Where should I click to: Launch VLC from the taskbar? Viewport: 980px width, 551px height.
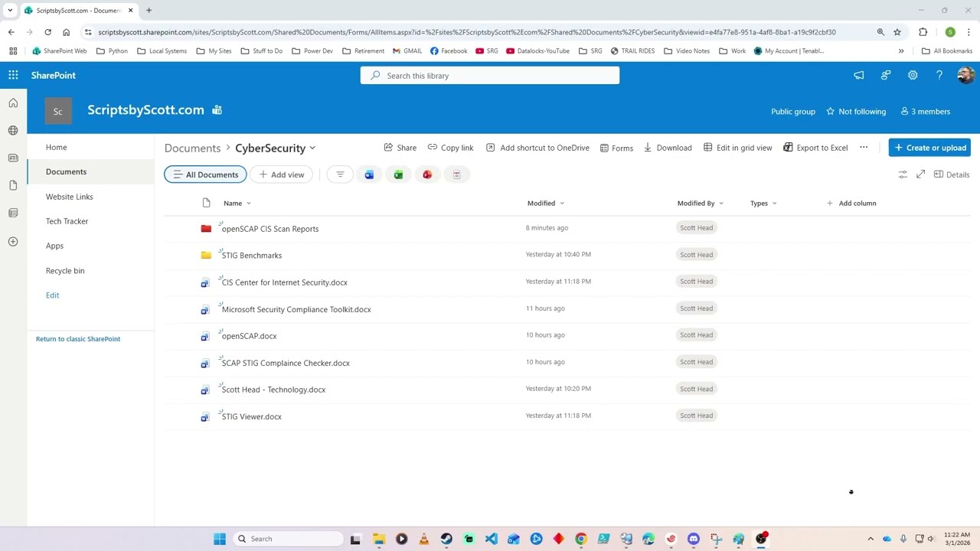tap(423, 539)
